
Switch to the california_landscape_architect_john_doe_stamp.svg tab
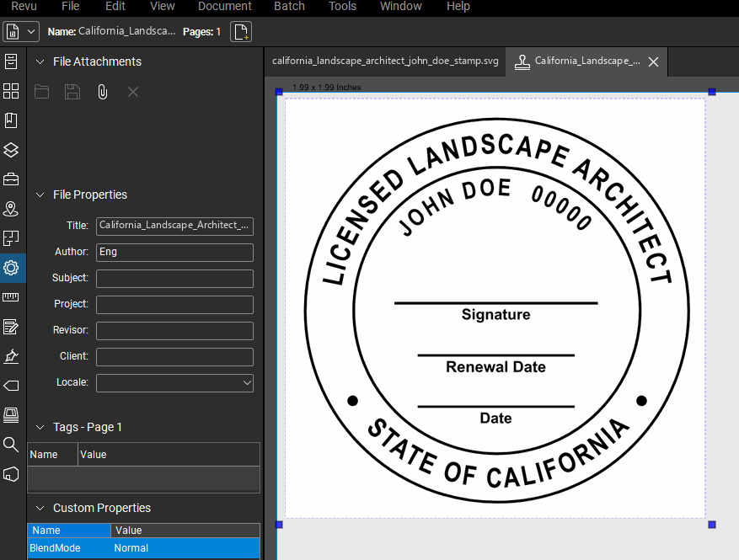click(x=385, y=61)
